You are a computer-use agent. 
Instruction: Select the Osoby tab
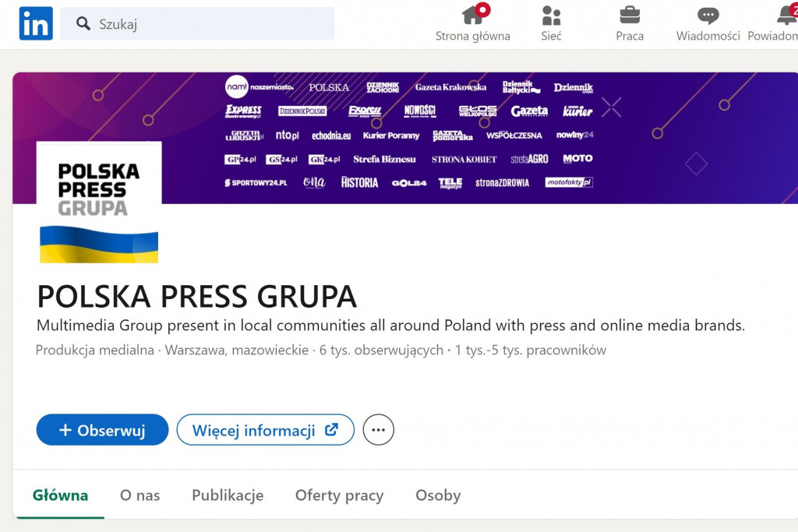(x=438, y=495)
